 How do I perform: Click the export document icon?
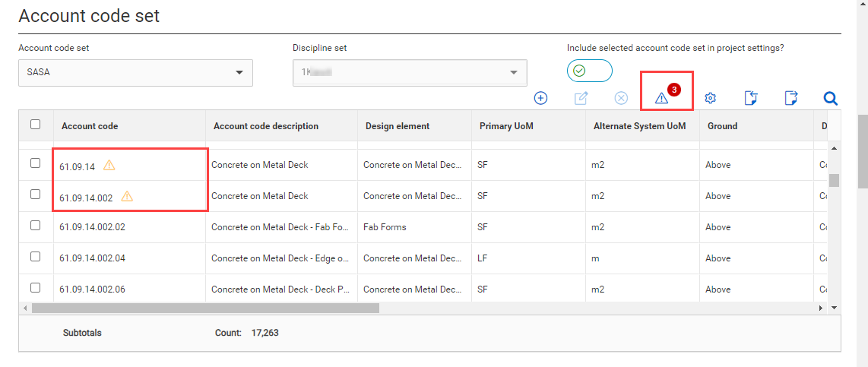[x=791, y=98]
